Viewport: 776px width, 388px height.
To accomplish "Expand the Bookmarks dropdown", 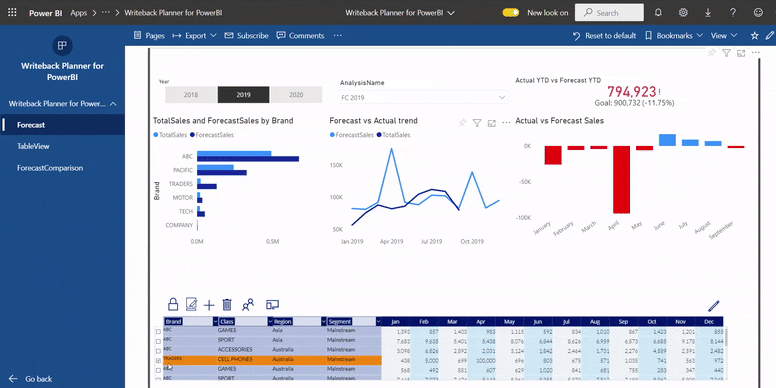I will tap(674, 36).
